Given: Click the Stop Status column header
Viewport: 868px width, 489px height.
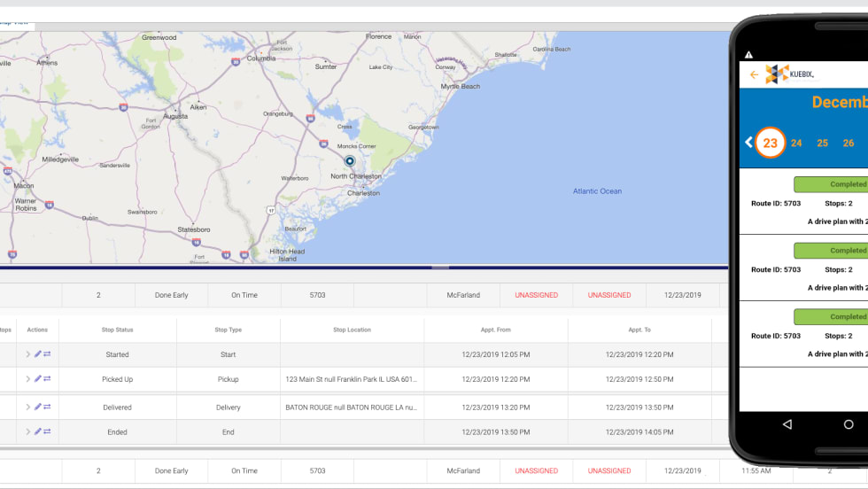Looking at the screenshot, I should (x=118, y=330).
